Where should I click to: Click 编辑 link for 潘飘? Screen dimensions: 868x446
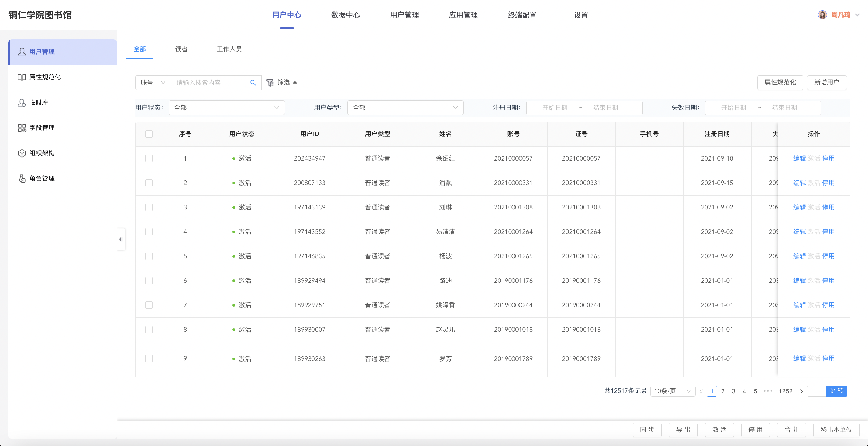click(799, 183)
